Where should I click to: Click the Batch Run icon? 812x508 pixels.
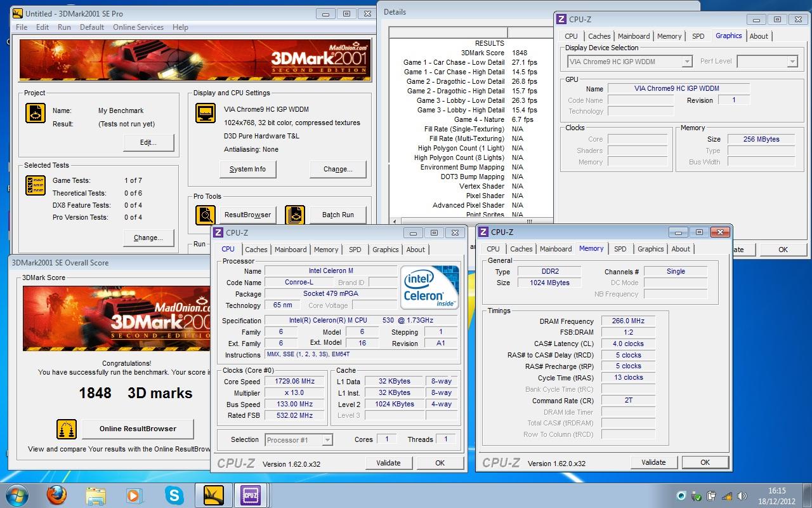[295, 215]
